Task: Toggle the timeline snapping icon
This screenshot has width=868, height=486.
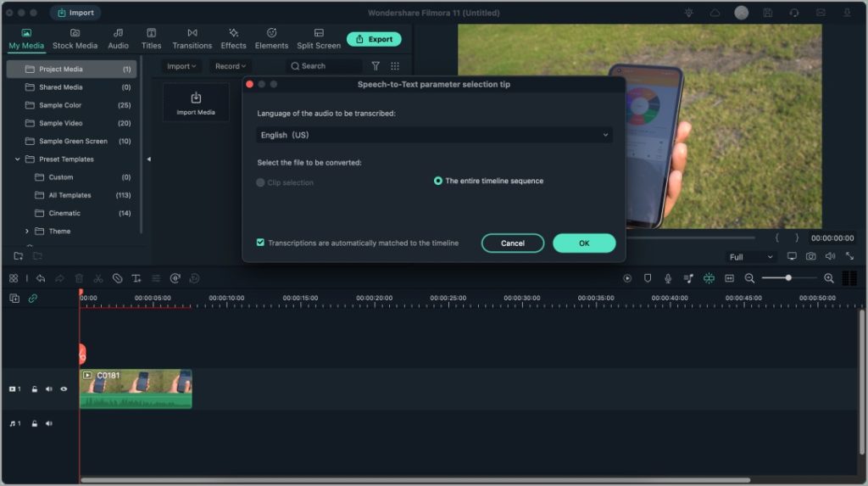Action: coord(709,278)
